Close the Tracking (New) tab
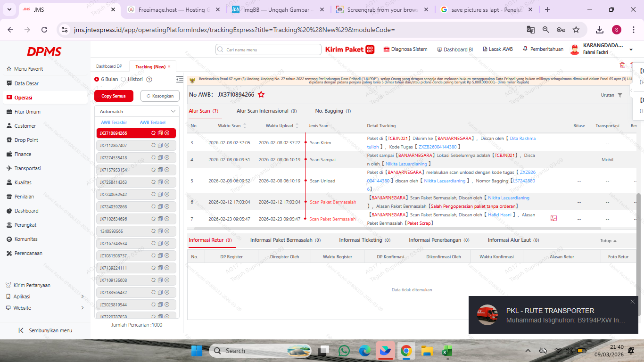This screenshot has height=362, width=644. click(x=169, y=66)
